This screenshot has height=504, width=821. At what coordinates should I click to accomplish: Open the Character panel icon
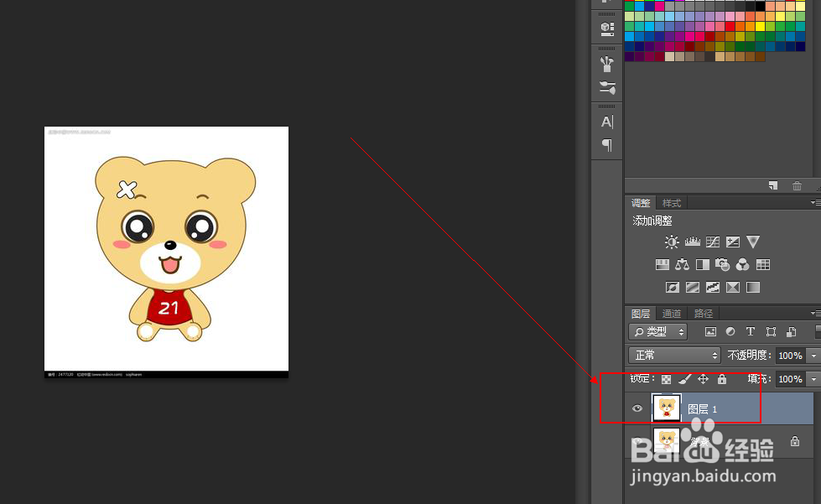click(x=607, y=122)
